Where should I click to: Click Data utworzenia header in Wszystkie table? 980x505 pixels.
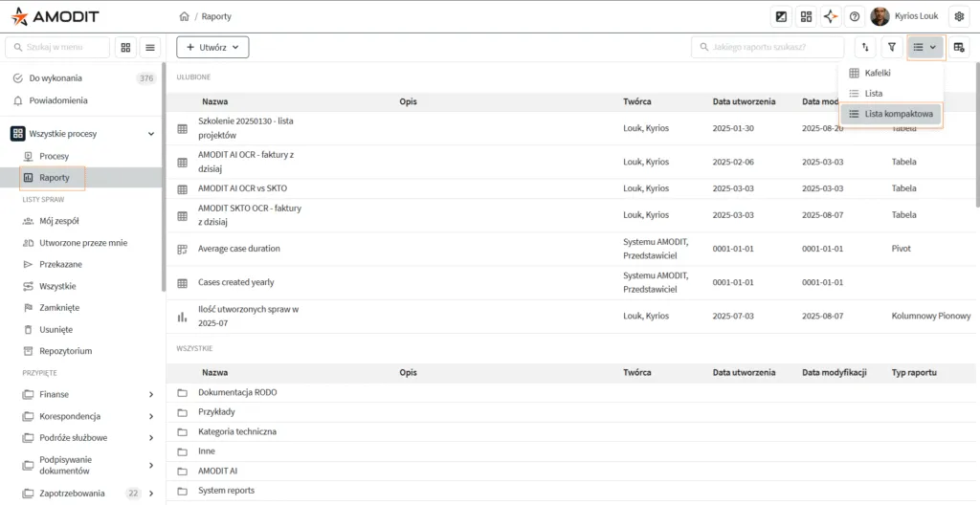pyautogui.click(x=744, y=372)
